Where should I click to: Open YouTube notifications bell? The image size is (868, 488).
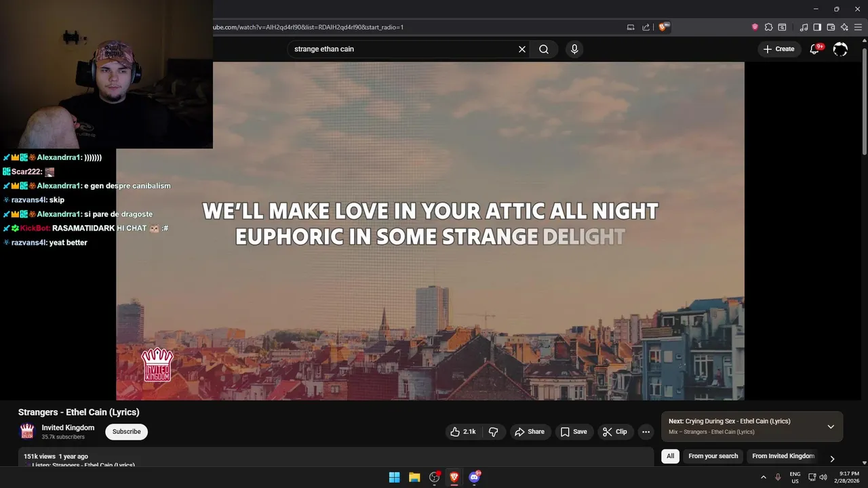click(x=814, y=49)
